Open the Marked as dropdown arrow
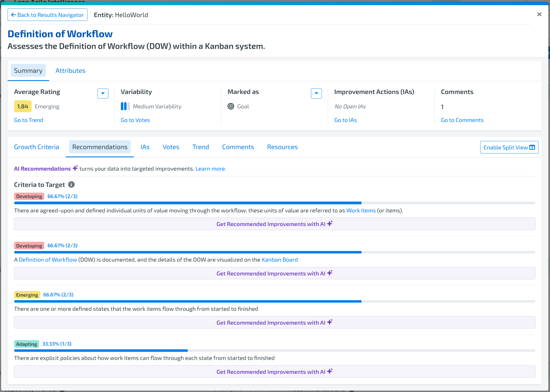Screen dimensions: 550x392 point(316,93)
